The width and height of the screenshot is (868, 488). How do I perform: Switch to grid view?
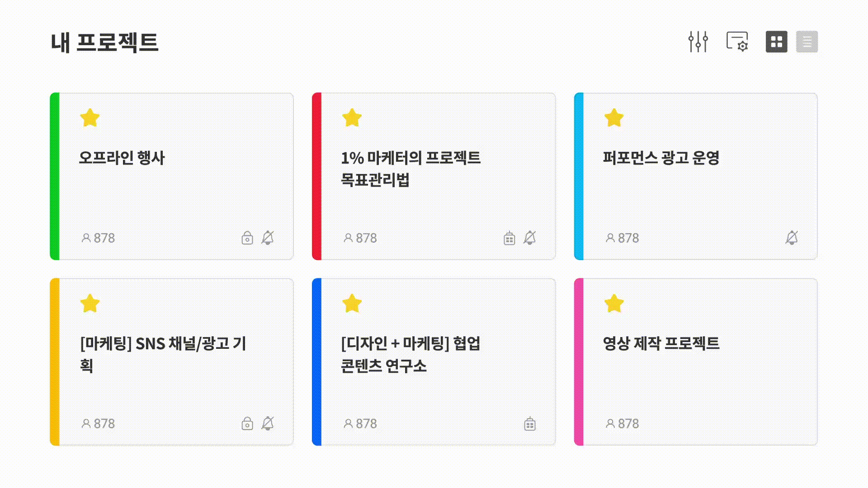[x=776, y=42]
